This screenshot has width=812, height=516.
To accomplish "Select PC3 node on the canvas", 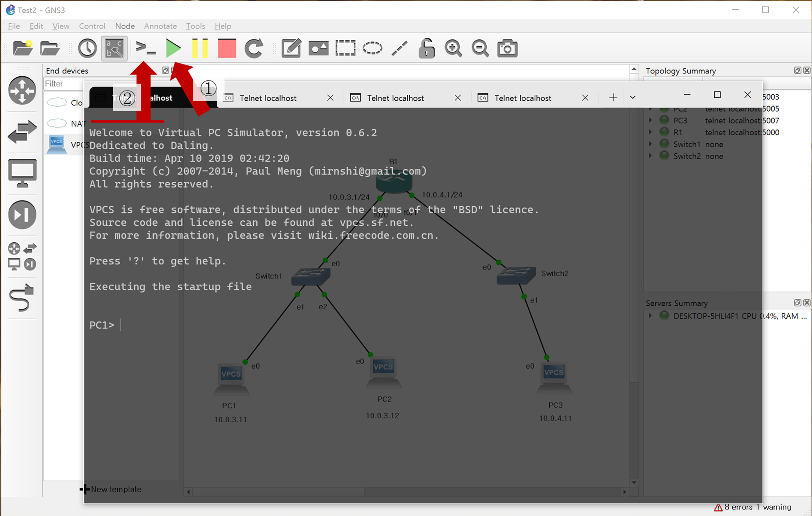I will tap(554, 378).
